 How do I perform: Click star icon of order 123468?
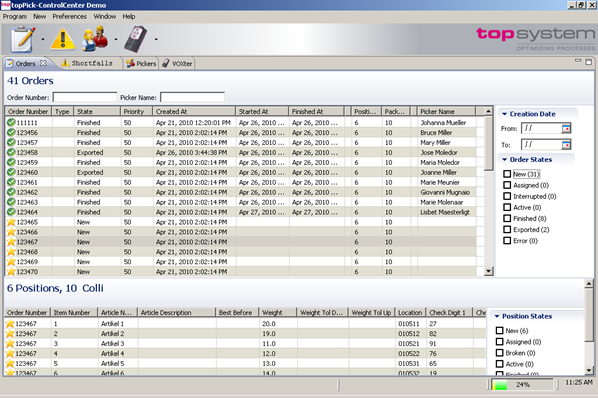point(11,252)
